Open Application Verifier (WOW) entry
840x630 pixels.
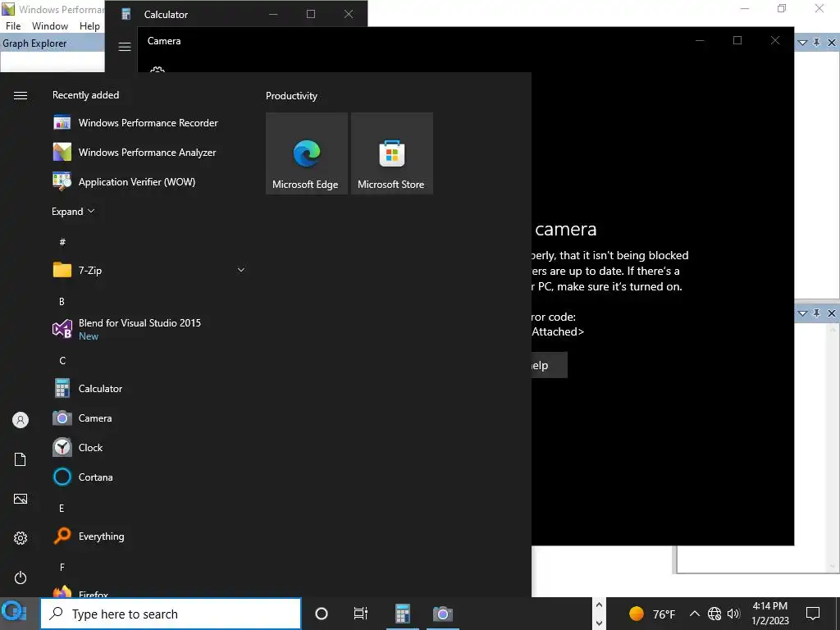click(148, 181)
